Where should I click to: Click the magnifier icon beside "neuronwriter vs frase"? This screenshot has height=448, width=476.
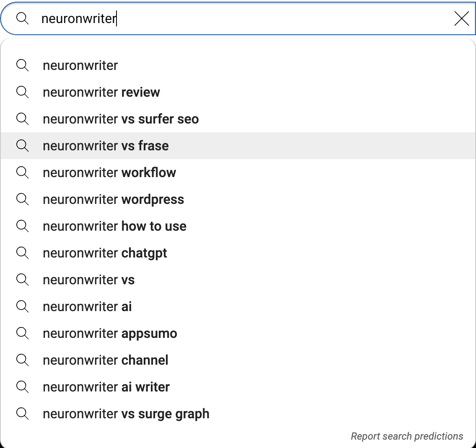pos(23,146)
